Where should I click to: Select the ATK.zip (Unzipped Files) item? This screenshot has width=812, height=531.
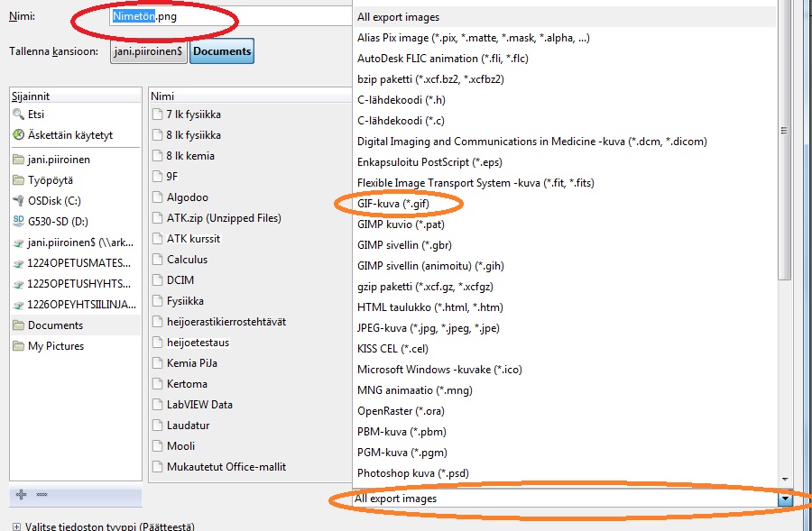click(223, 218)
